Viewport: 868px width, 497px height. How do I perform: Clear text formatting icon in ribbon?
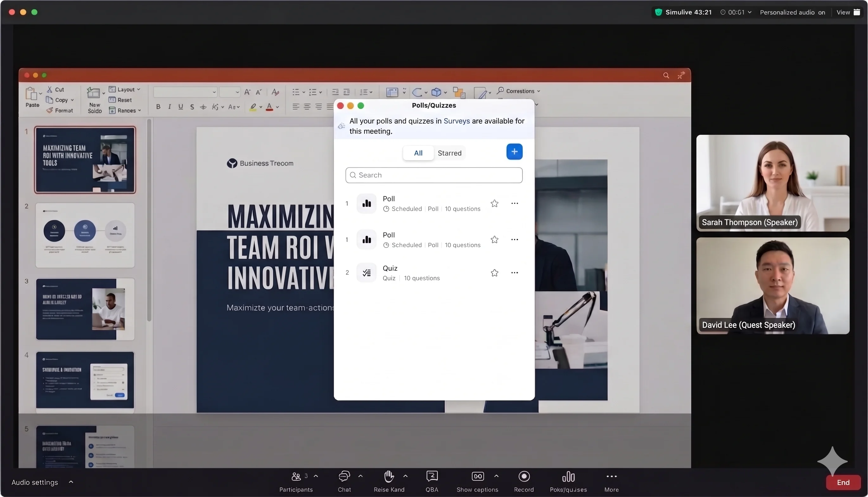pos(275,92)
